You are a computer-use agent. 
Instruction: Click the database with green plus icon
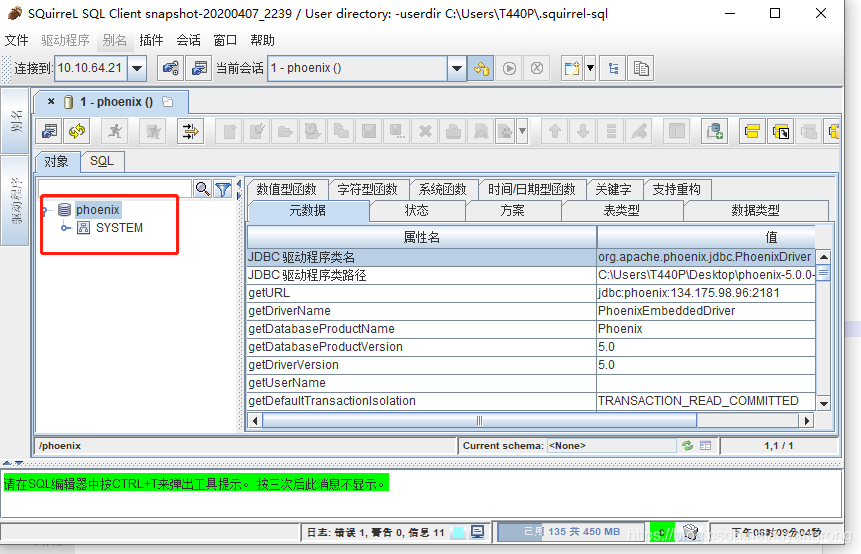pyautogui.click(x=715, y=131)
